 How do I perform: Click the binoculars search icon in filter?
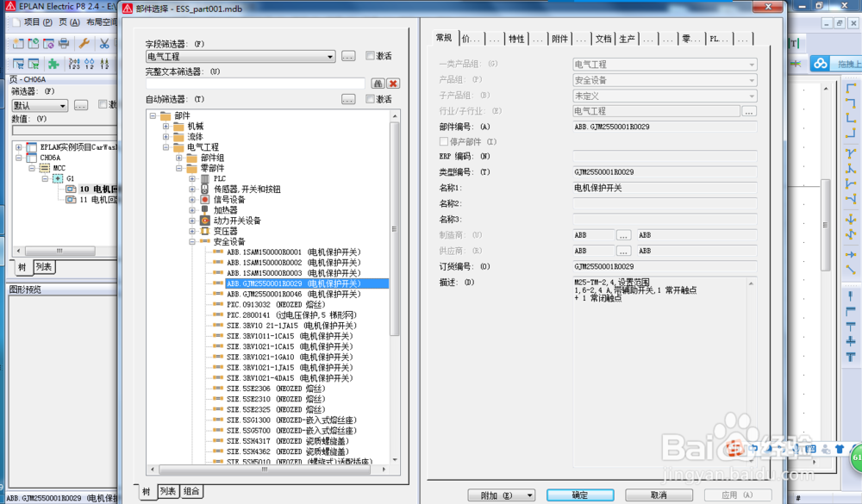tap(378, 84)
